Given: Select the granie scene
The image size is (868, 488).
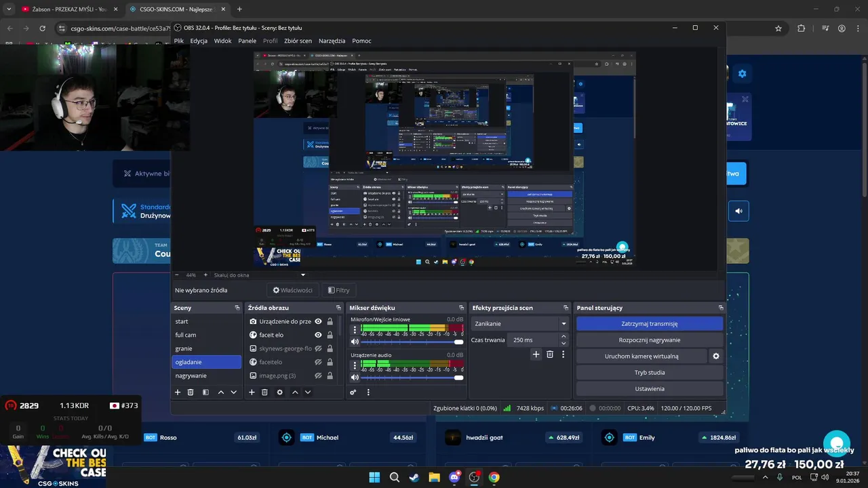Looking at the screenshot, I should 207,348.
